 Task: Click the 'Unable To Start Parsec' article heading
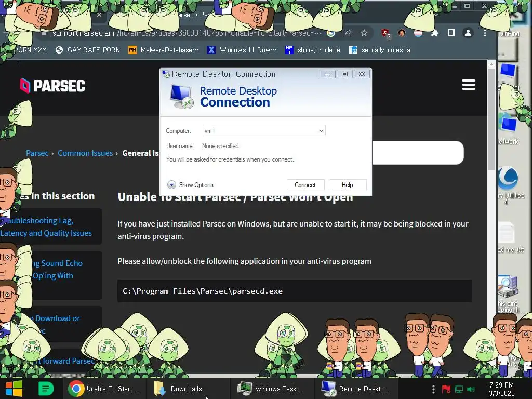point(235,198)
